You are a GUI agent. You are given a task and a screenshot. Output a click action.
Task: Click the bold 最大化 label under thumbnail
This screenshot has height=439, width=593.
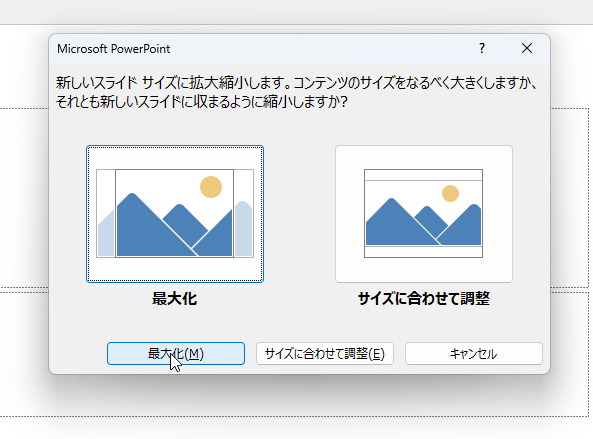click(x=174, y=299)
